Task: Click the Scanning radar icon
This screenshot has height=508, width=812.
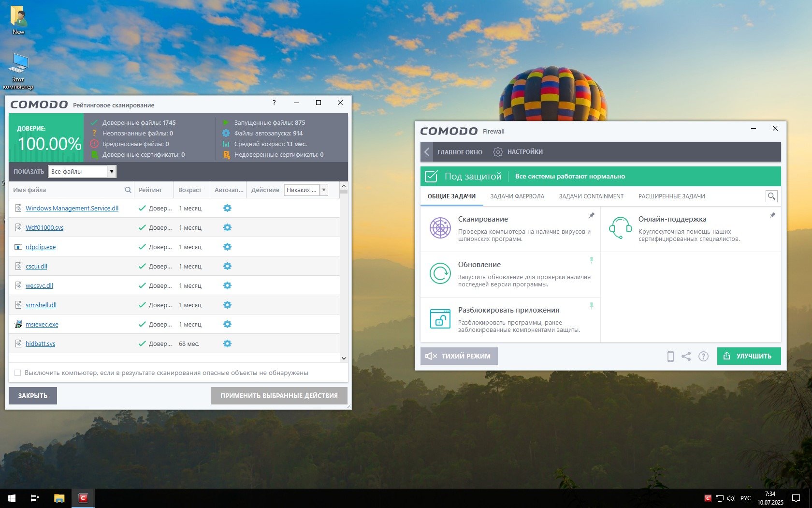Action: click(x=440, y=228)
